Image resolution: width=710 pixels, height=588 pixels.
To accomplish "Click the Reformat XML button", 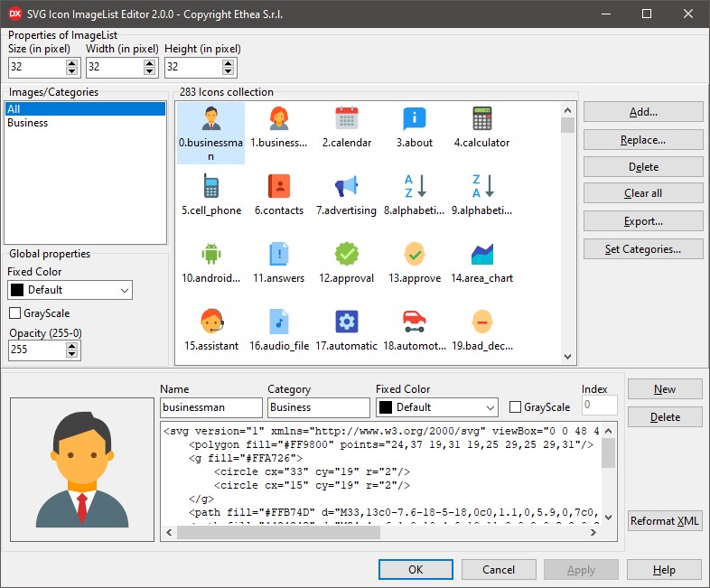I will (664, 520).
